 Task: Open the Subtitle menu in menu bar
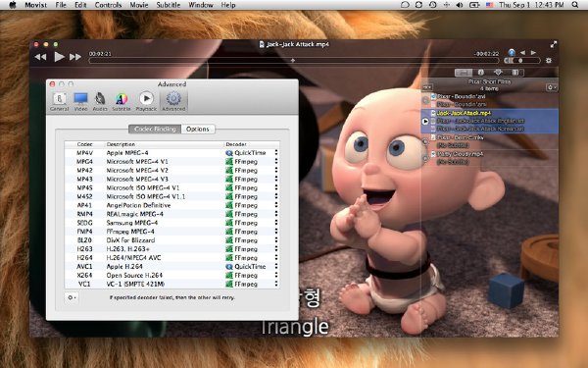point(168,5)
